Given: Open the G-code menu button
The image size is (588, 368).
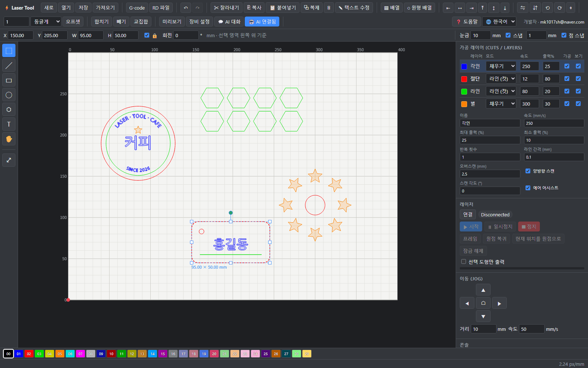Looking at the screenshot, I should point(137,8).
